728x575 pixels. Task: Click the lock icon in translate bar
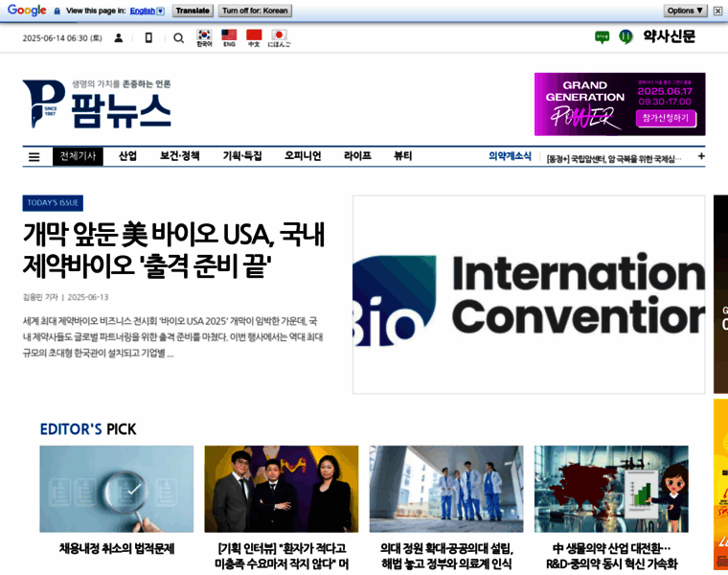(x=57, y=11)
